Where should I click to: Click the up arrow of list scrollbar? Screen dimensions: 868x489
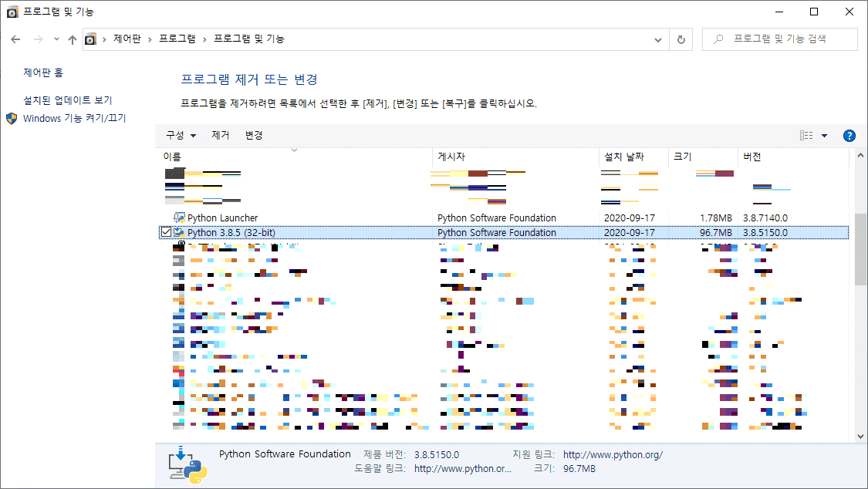860,155
